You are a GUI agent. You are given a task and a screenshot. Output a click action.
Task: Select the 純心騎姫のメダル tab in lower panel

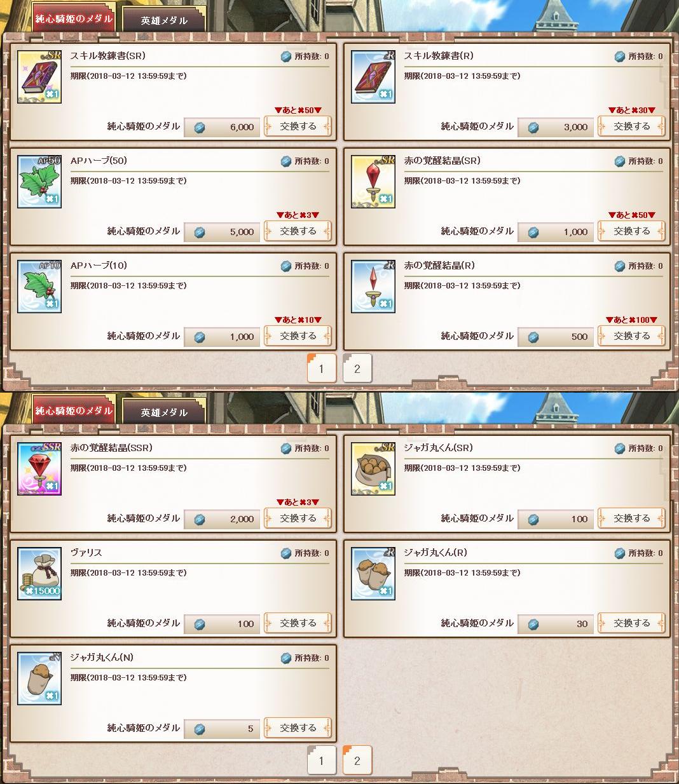[x=74, y=410]
